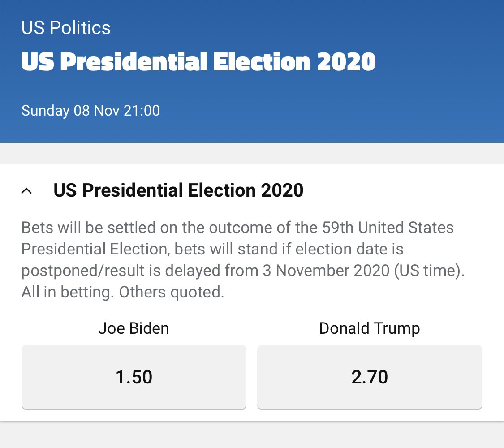The width and height of the screenshot is (504, 448).
Task: Click the 'Bets will be settled' opening text
Action: point(89,227)
